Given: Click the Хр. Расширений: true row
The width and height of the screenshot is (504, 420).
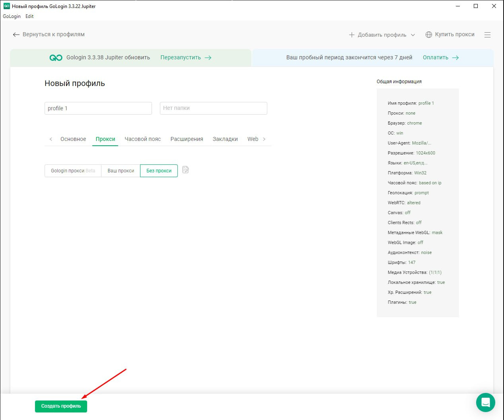Looking at the screenshot, I should point(409,292).
